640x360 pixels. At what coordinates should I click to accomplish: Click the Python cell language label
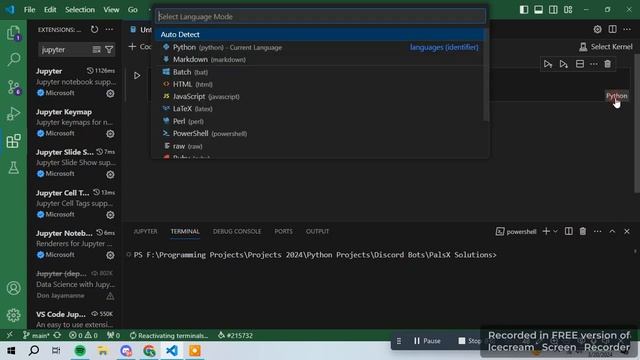(x=616, y=96)
